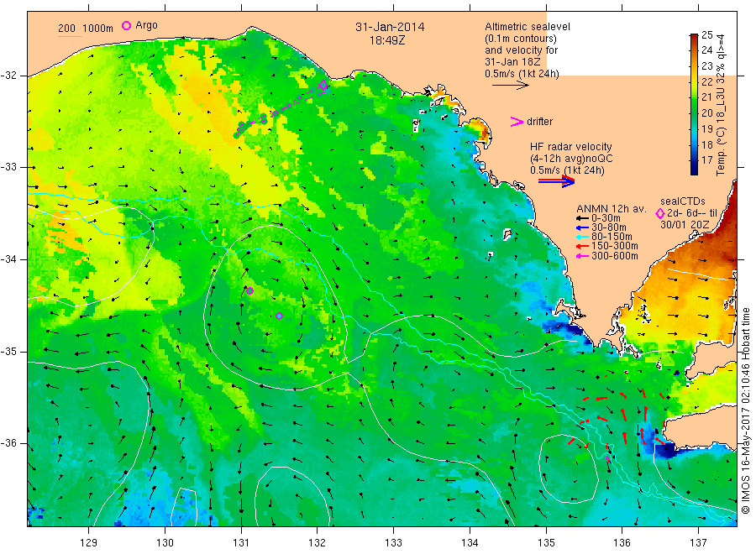756x554 pixels.
Task: Click the '31-Jan 18Z' velocity time text
Action: pyautogui.click(x=512, y=62)
